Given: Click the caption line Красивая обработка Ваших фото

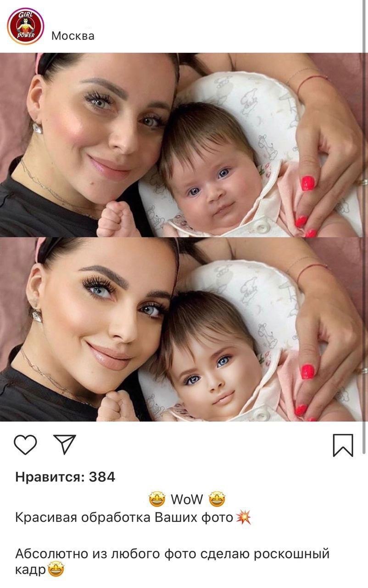Looking at the screenshot, I should (124, 518).
